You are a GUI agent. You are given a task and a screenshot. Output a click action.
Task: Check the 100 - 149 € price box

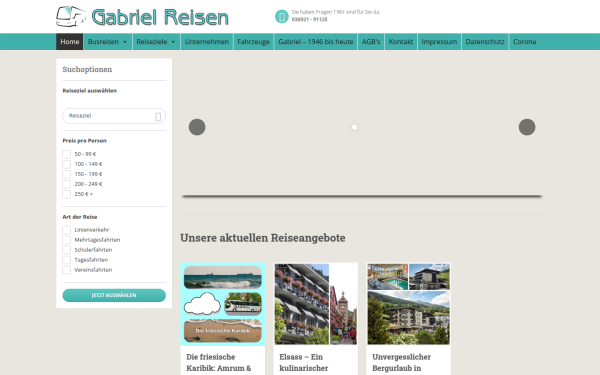point(67,164)
